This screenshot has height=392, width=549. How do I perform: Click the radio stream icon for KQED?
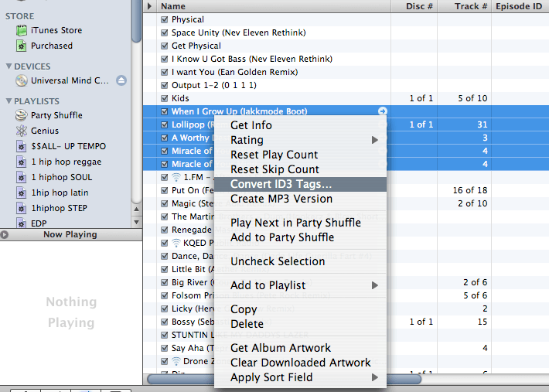pos(176,243)
